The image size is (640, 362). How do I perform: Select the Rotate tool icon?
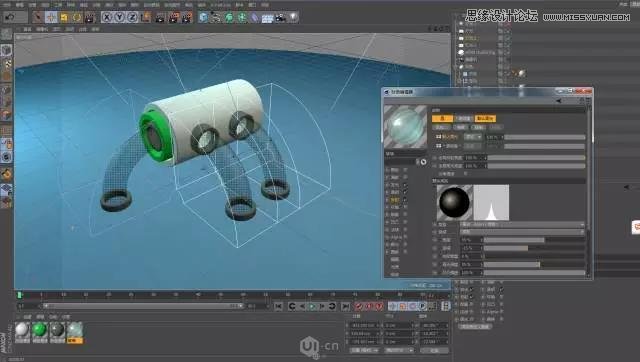coord(77,18)
